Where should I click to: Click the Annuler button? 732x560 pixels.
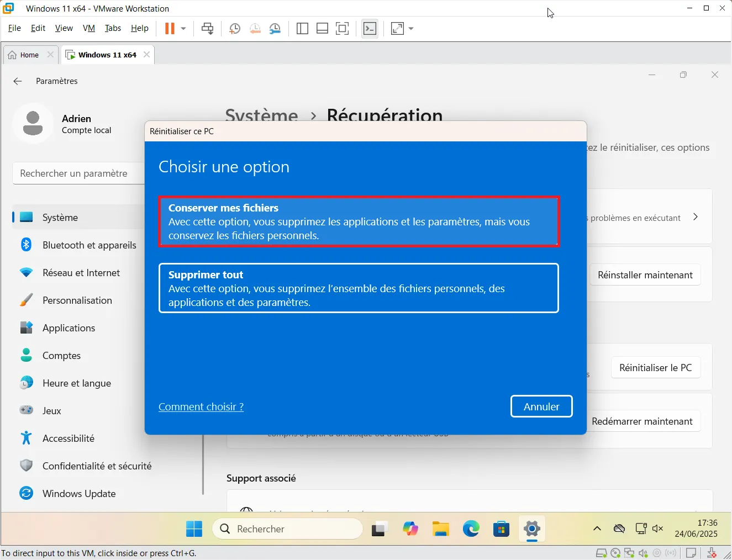[x=541, y=406]
